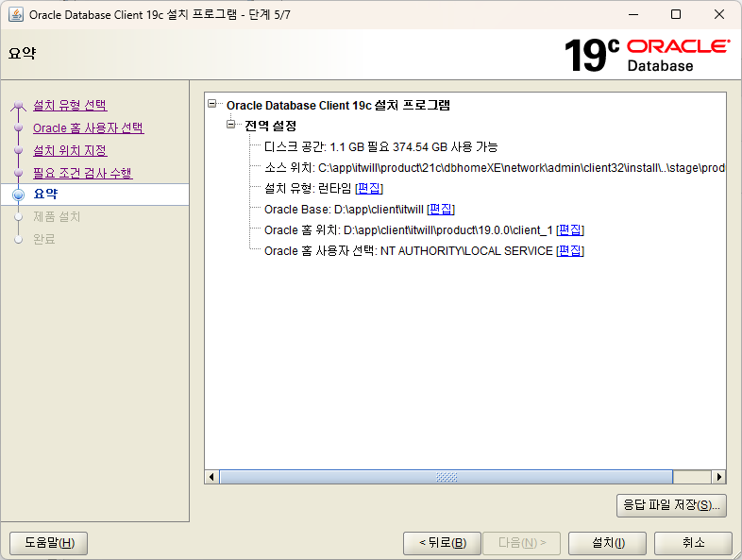742x560 pixels.
Task: Click the horizontal scrollbar right arrow
Action: coord(718,477)
